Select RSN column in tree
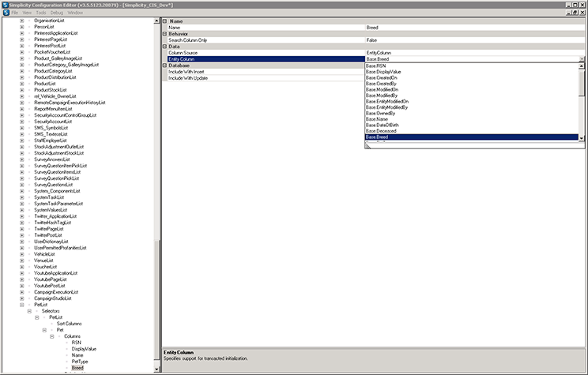 pyautogui.click(x=77, y=343)
